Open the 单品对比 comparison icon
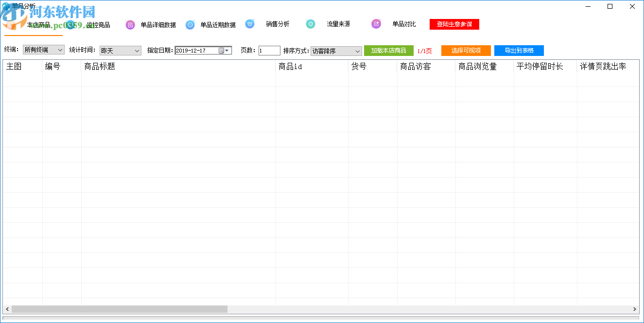This screenshot has height=323, width=644. click(376, 24)
